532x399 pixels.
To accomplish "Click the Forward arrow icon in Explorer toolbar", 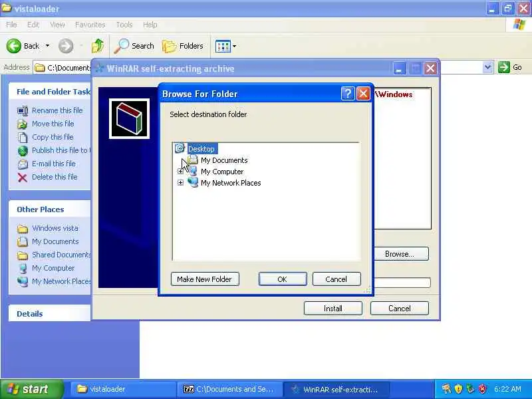I will click(x=66, y=46).
